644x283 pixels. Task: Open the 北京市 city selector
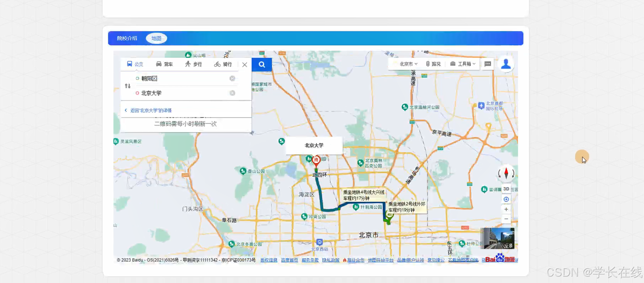pyautogui.click(x=409, y=64)
